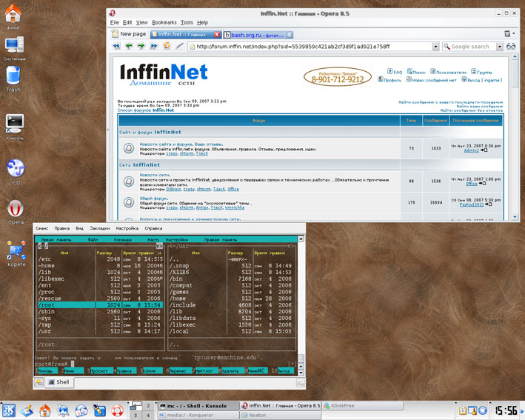The width and height of the screenshot is (525, 420).
Task: Open the Konsole Закладки menu
Action: (x=99, y=228)
